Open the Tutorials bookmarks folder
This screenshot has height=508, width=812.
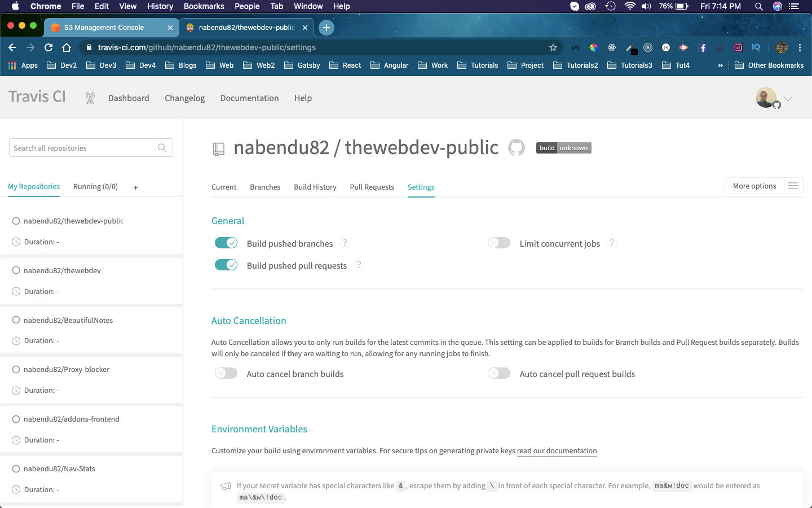pos(478,65)
